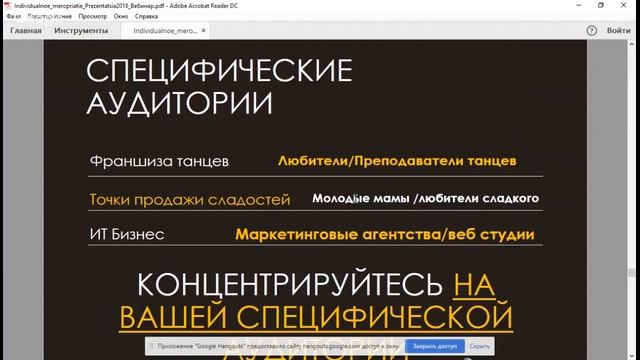
Task: Click the 'Маркетинговые агентства/веб студии' text
Action: [x=385, y=234]
